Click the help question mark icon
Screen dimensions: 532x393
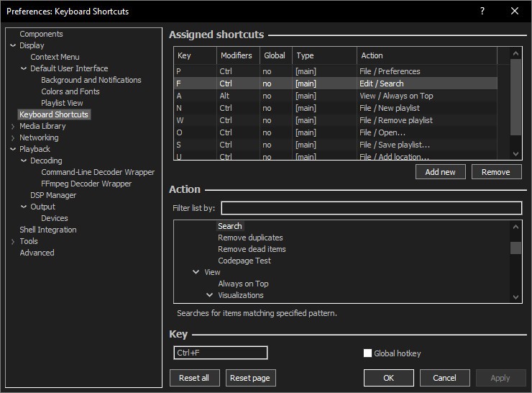click(x=482, y=11)
